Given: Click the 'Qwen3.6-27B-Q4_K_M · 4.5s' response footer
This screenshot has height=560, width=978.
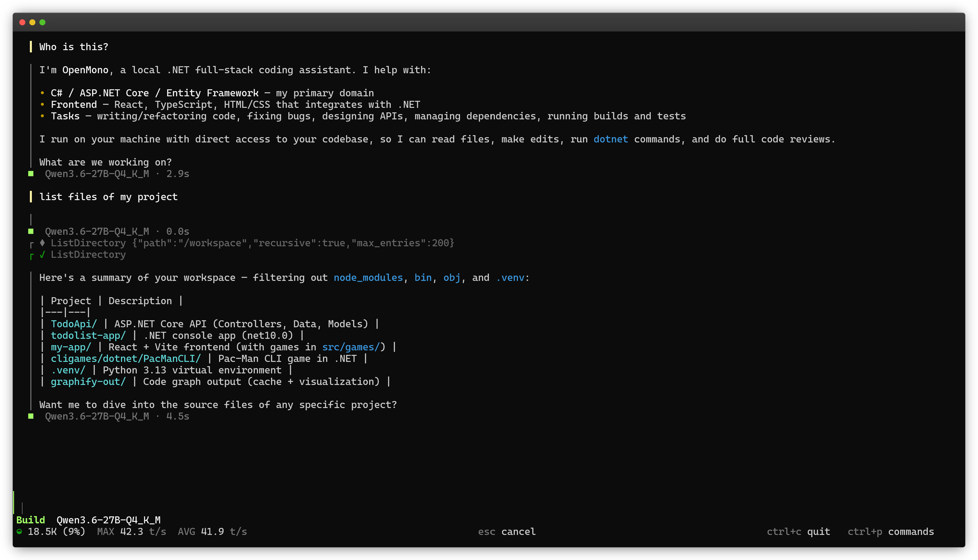Looking at the screenshot, I should point(117,416).
